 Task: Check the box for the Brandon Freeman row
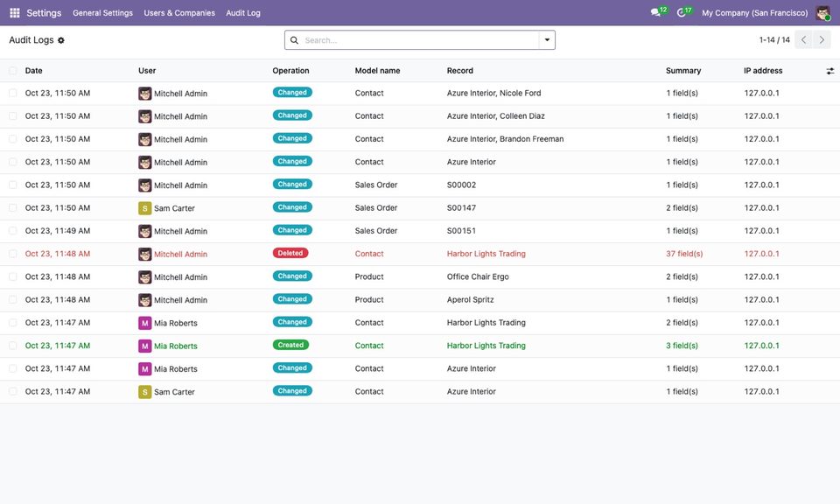(13, 139)
